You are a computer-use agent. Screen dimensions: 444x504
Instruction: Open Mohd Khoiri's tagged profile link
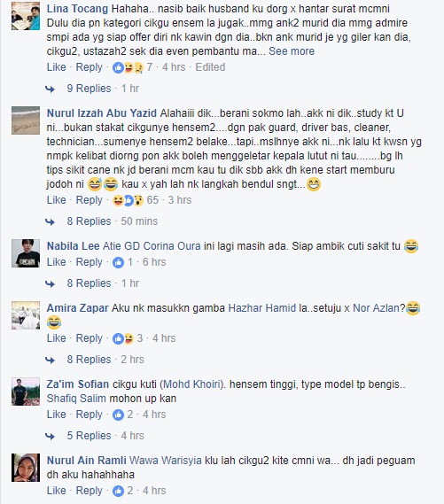[x=192, y=384]
